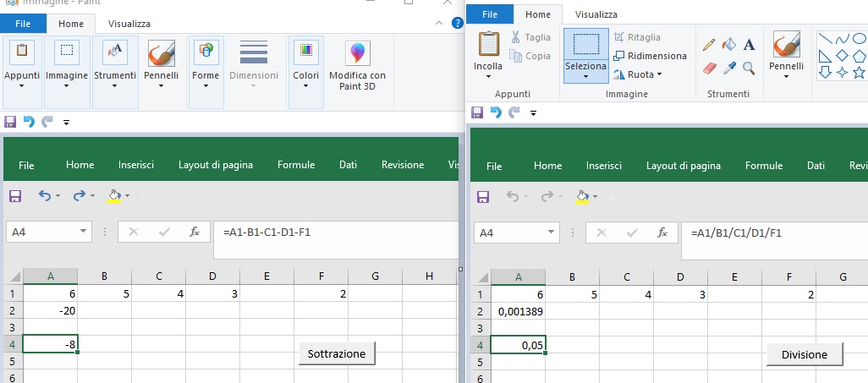
Task: Select Home tab in right Paint window
Action: (538, 14)
